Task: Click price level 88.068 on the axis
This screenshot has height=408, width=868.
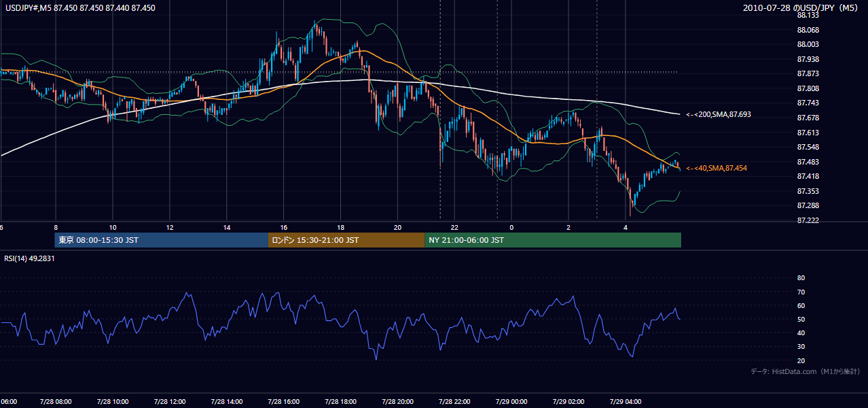Action: point(808,30)
